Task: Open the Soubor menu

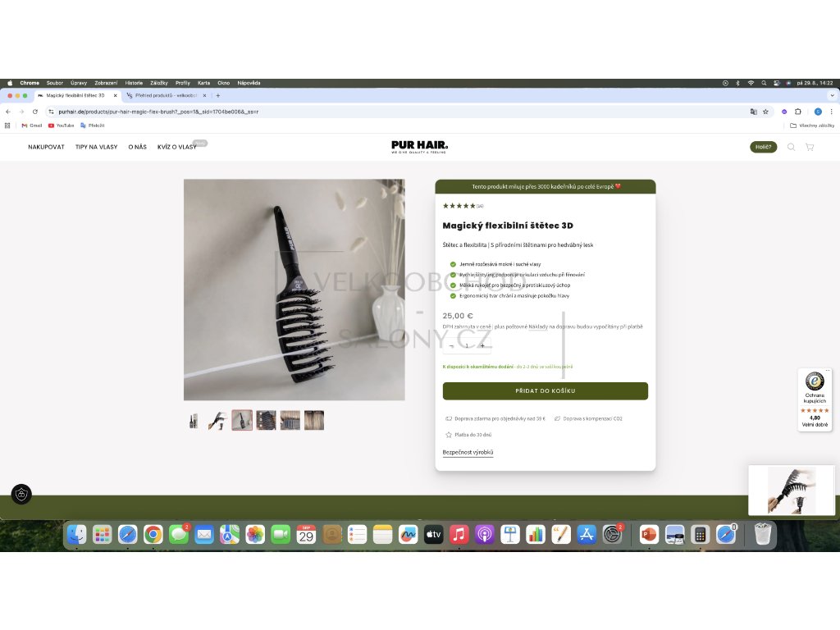Action: [55, 83]
